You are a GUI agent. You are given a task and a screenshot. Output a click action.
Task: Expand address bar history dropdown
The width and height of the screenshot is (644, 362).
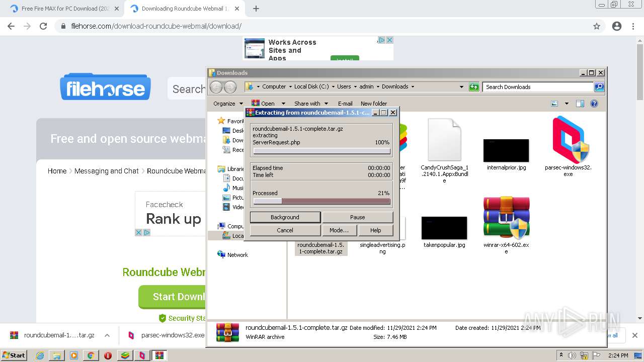(x=461, y=87)
